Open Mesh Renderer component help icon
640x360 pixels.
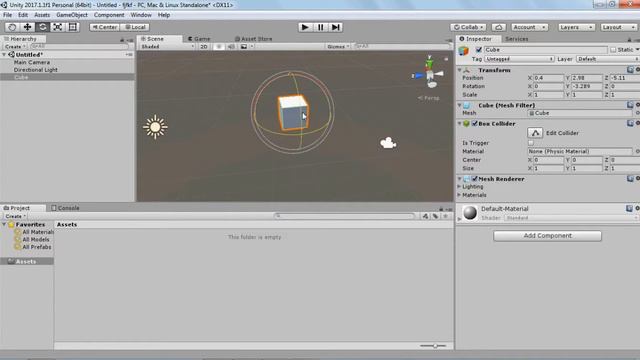[630, 178]
